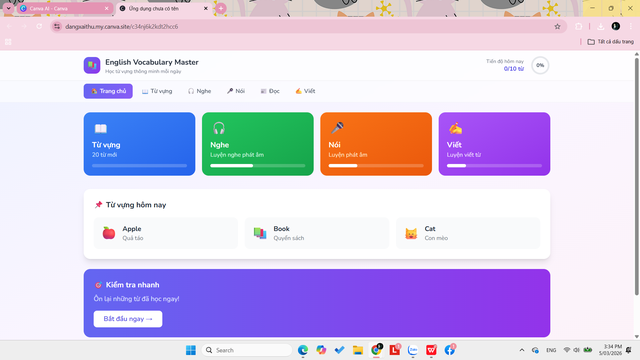Open a new browser tab
Image resolution: width=640 pixels, height=360 pixels.
(221, 8)
